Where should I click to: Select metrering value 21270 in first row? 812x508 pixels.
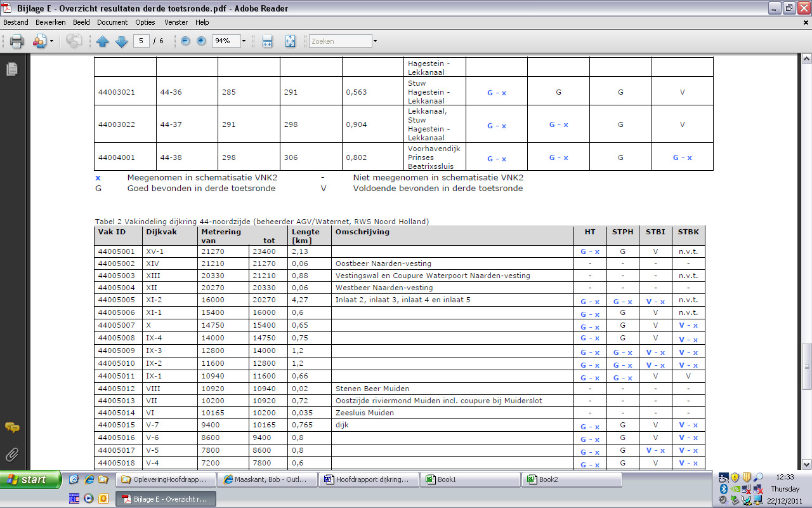223,251
